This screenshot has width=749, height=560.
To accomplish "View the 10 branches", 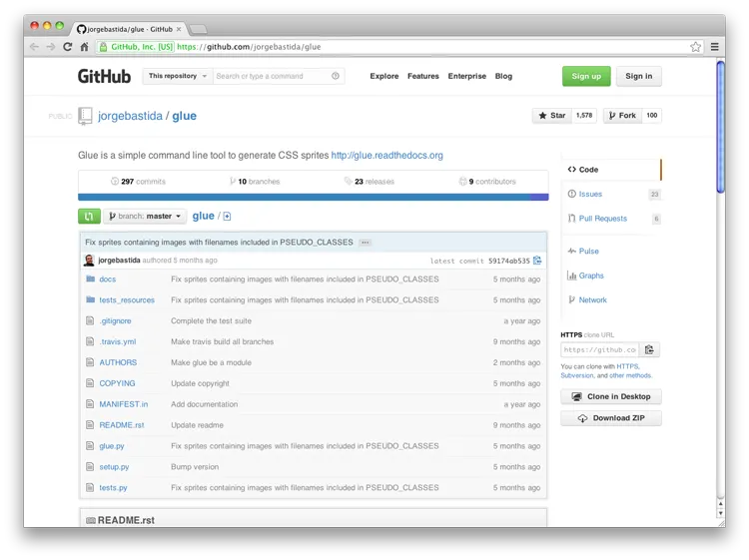I will click(x=255, y=182).
